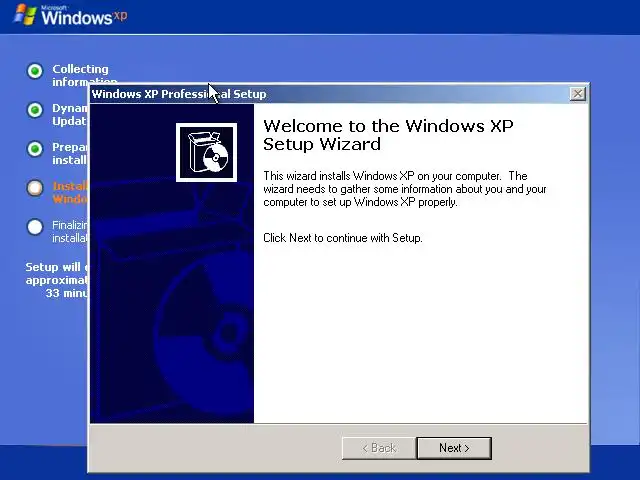Select the Dynamic Update step indicator

pyautogui.click(x=35, y=110)
